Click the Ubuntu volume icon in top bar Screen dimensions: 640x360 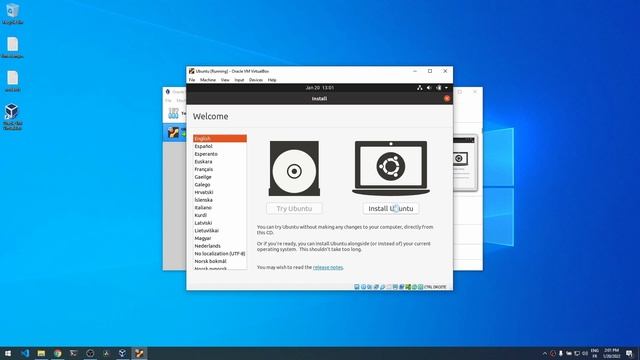pyautogui.click(x=429, y=88)
